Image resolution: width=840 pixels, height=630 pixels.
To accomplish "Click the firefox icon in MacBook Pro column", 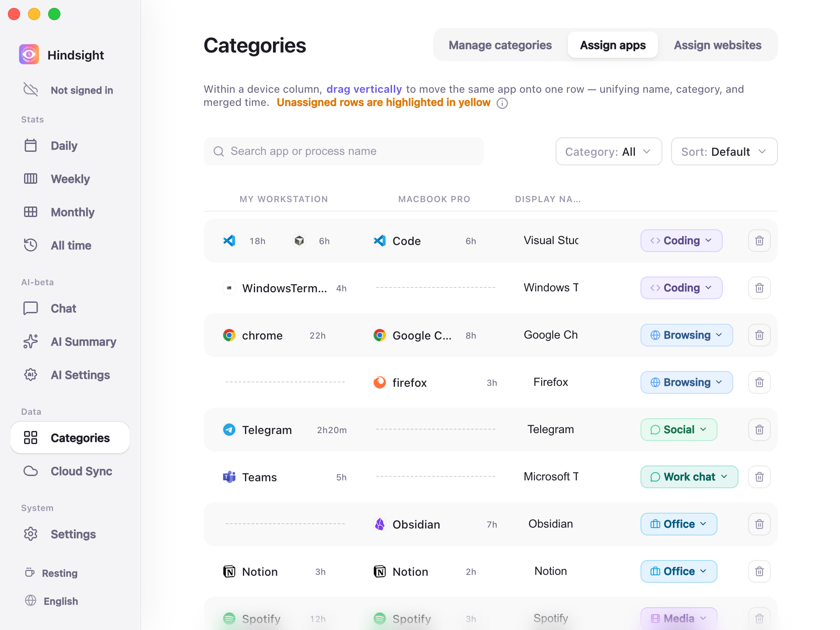I will (x=380, y=382).
